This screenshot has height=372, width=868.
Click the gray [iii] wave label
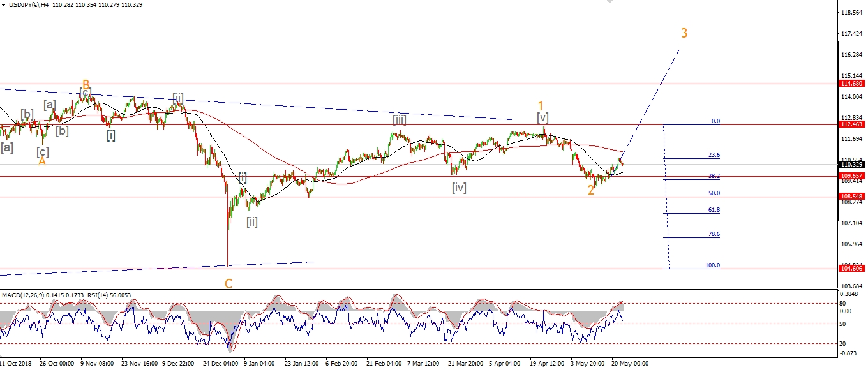tap(400, 119)
